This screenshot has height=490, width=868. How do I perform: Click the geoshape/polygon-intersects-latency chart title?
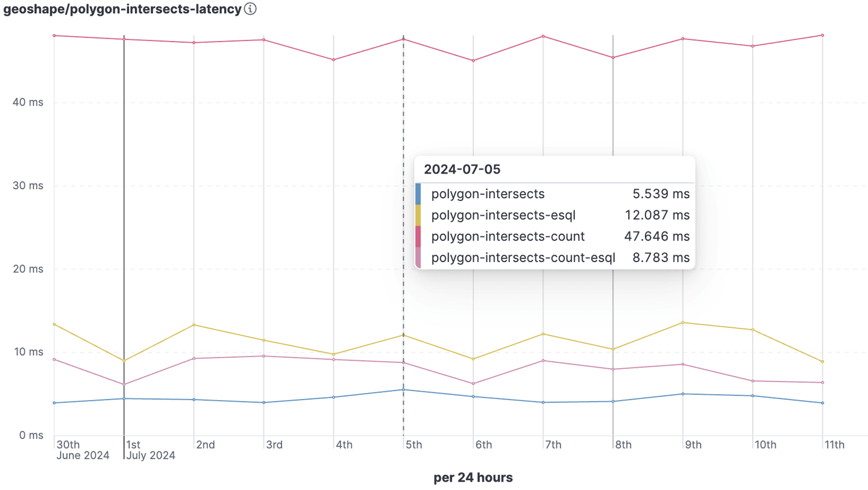119,9
